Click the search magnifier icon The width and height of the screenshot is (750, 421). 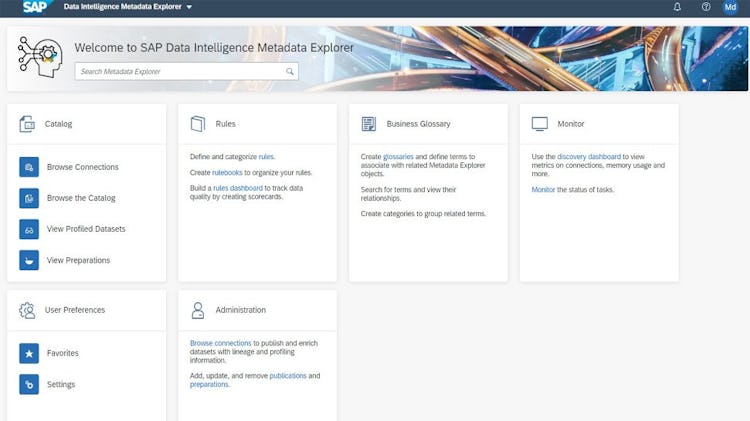tap(289, 71)
